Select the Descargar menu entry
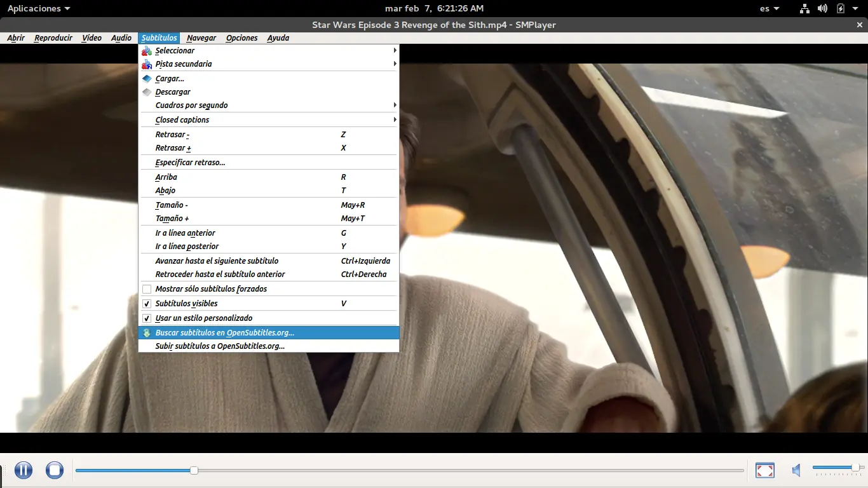 coord(269,92)
